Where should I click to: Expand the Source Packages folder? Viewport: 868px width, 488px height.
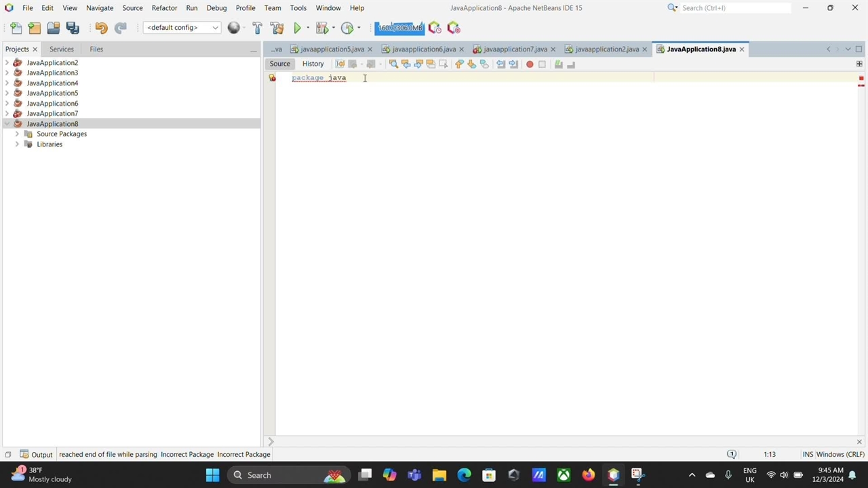(x=17, y=134)
